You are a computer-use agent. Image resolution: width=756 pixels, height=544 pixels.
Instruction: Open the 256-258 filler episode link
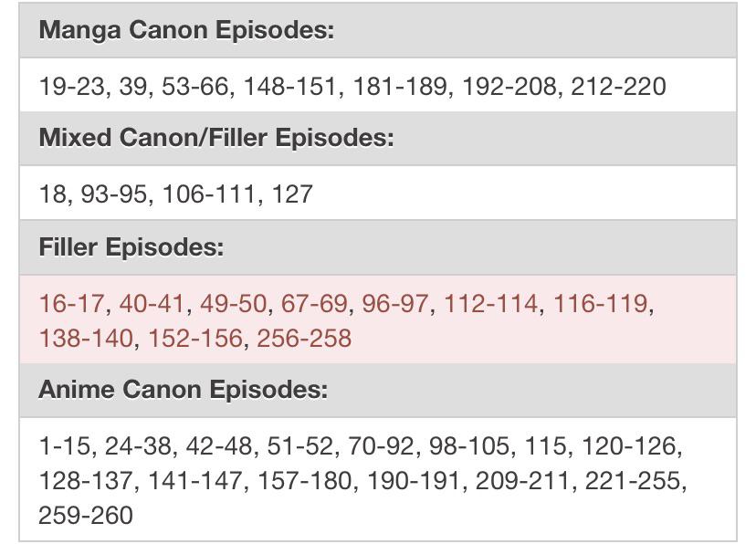[304, 338]
